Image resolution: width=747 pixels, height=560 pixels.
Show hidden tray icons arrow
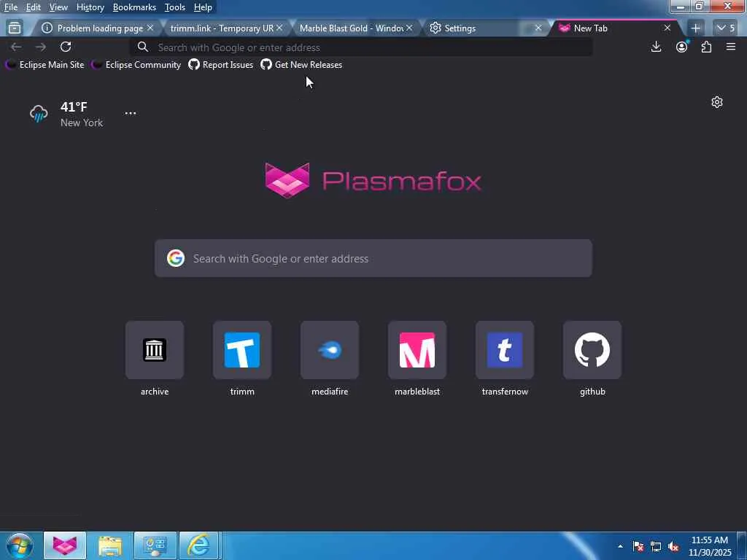[620, 546]
